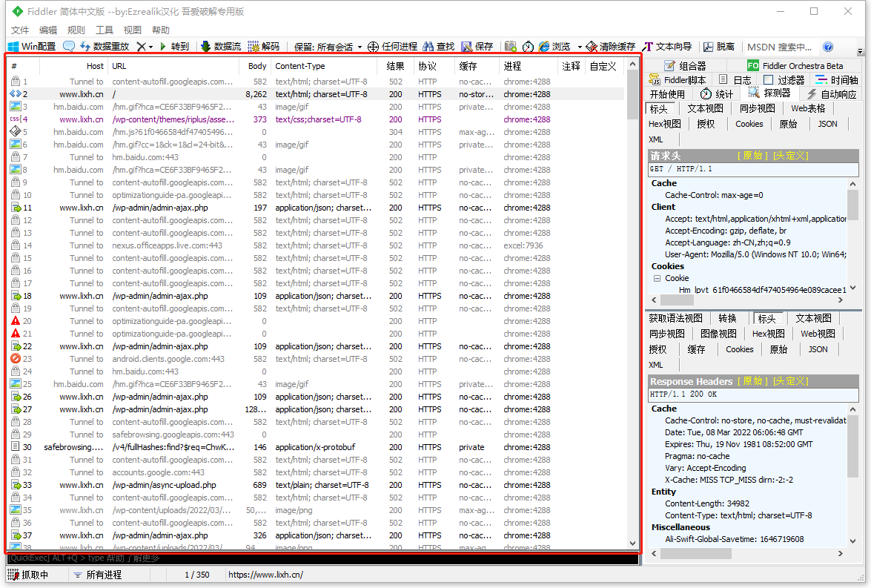Screen dimensions: 871x588
Task: Toggle the 数据流 streaming mode
Action: click(222, 46)
